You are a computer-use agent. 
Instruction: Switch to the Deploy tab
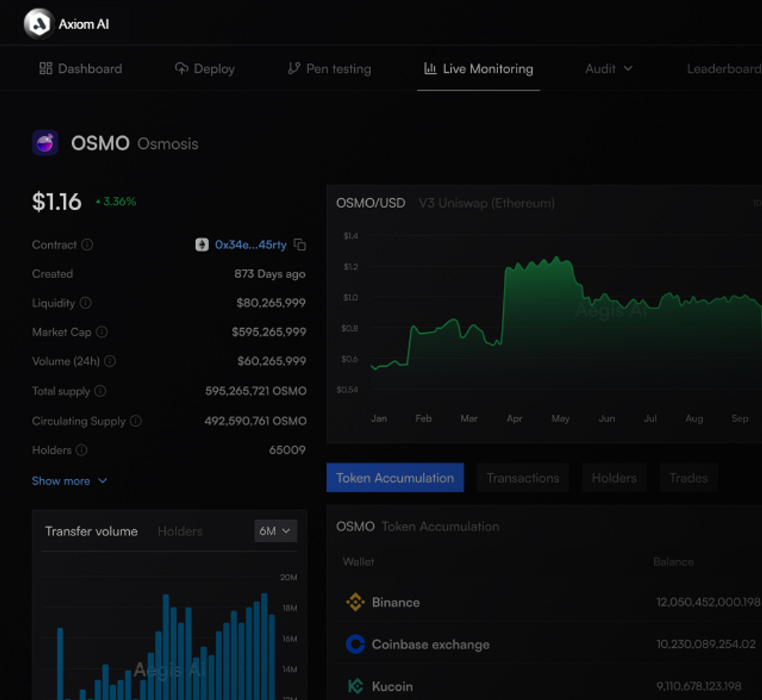205,68
